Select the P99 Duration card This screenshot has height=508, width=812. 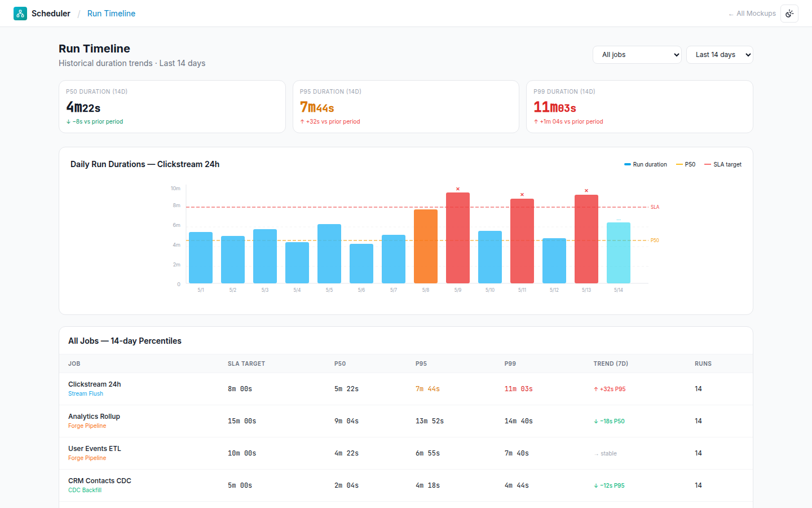[639, 107]
